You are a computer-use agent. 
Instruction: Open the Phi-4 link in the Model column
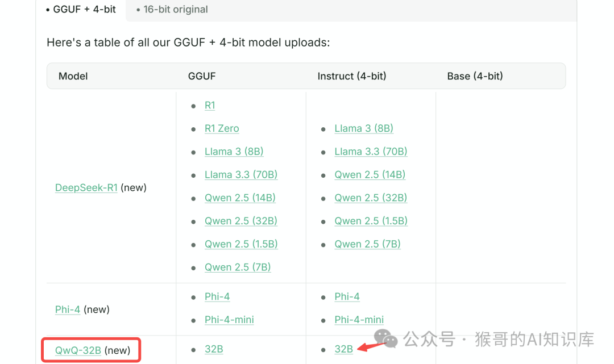67,309
